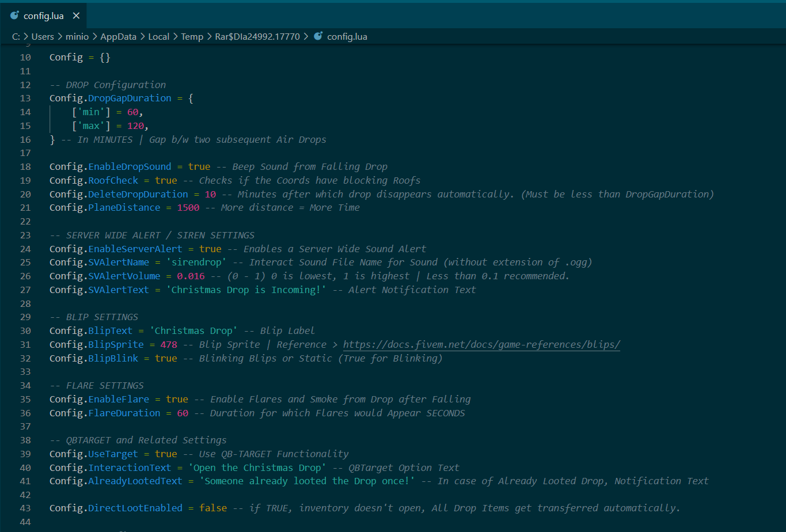Expand the AppData breadcrumb segment
The image size is (786, 532).
point(118,36)
